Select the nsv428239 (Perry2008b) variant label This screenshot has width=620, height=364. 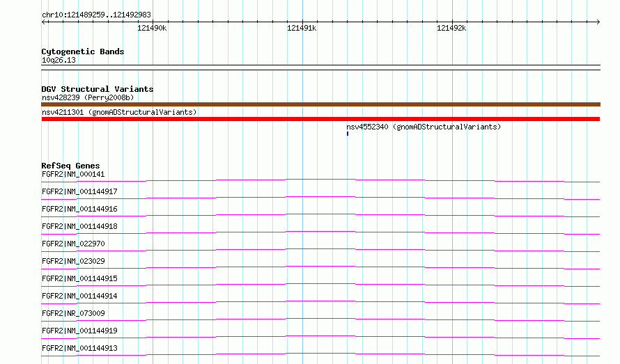point(88,97)
